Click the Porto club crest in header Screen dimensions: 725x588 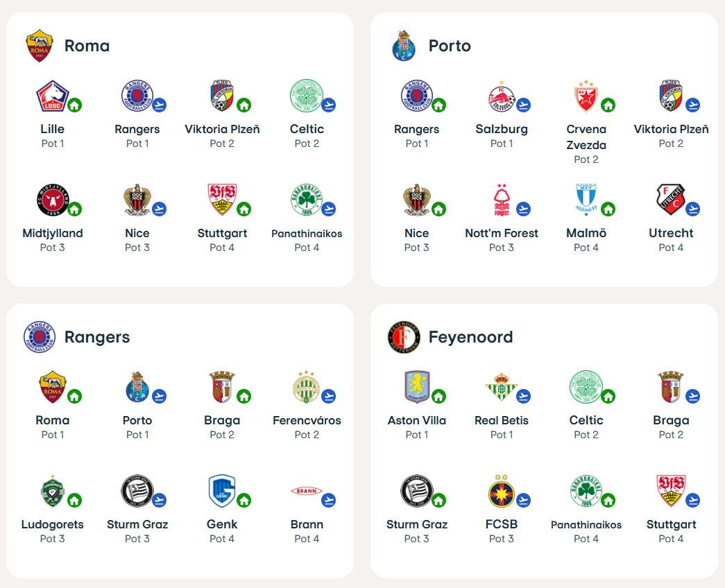point(404,46)
